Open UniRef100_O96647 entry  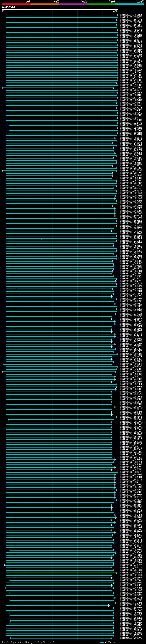pyautogui.click(x=131, y=319)
